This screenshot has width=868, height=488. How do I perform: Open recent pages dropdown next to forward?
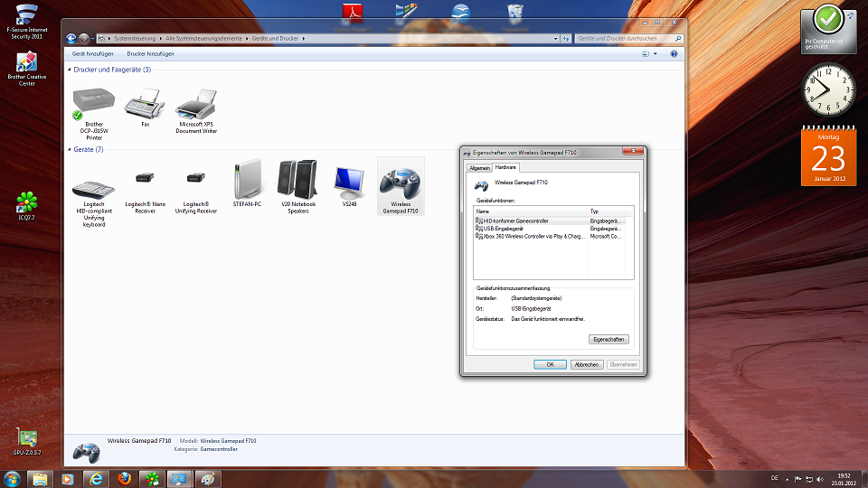[92, 39]
